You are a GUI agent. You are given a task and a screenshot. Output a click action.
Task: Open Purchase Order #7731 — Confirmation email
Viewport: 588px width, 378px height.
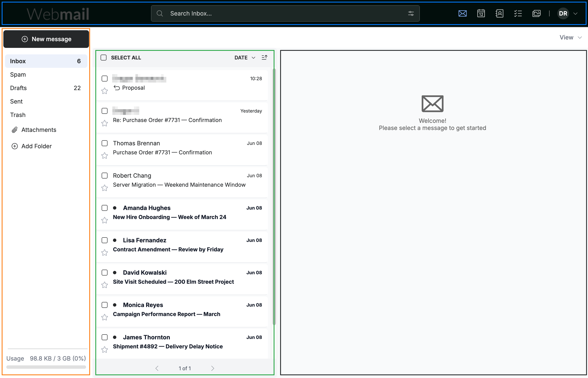[x=182, y=150]
